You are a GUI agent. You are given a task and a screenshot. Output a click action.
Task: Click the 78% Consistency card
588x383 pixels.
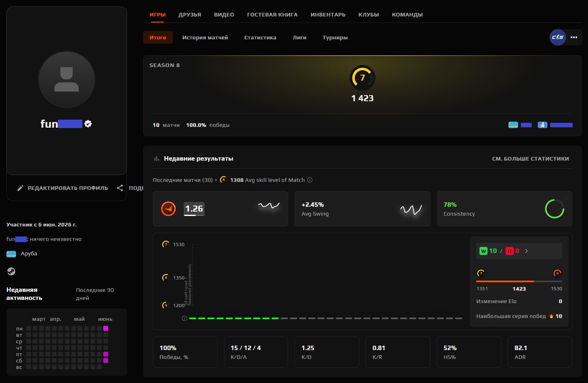click(x=504, y=209)
